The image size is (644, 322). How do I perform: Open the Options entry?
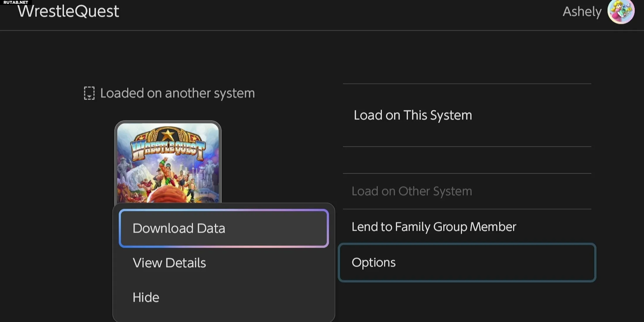click(467, 263)
